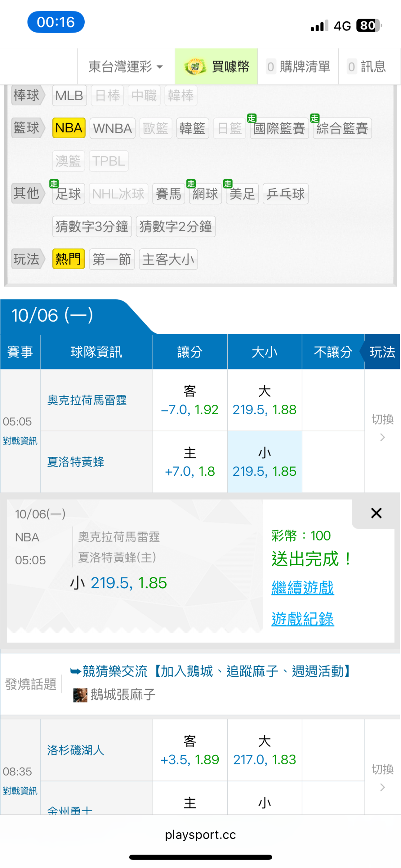Open the 鵝城張麻子 author name
The height and width of the screenshot is (868, 401).
click(123, 695)
